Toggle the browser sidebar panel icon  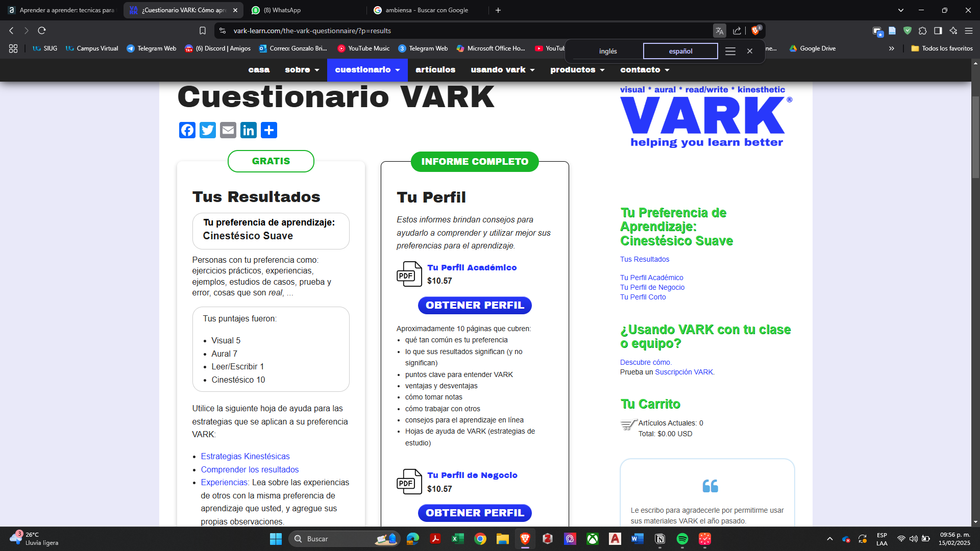pos(938,31)
